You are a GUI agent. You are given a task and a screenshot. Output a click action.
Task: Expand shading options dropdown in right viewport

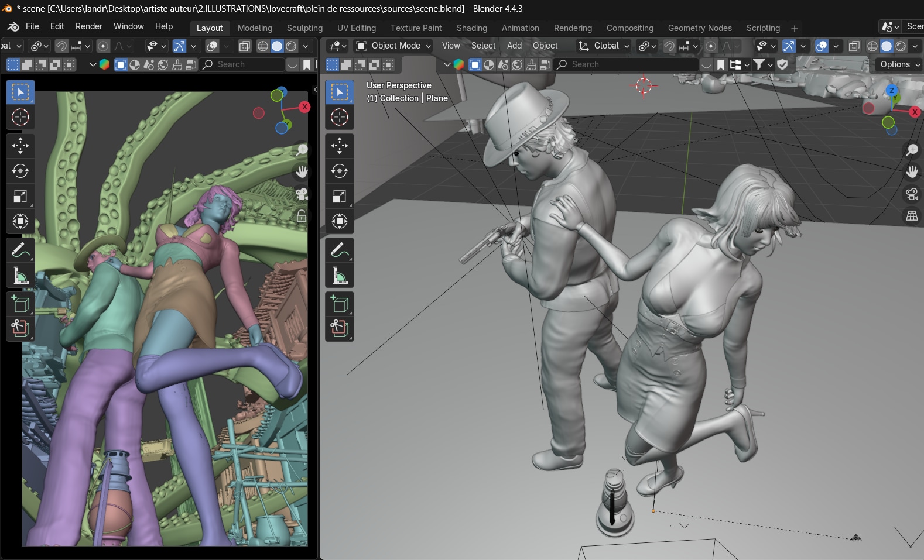pos(915,46)
